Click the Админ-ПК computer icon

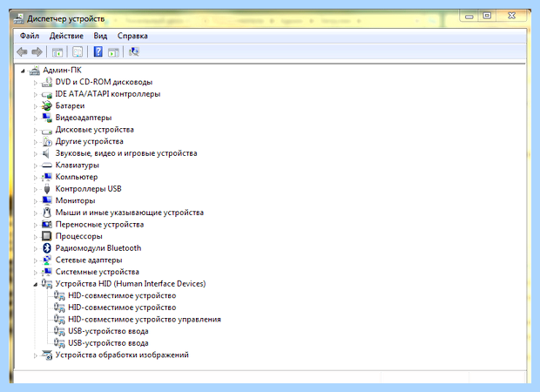tap(35, 71)
